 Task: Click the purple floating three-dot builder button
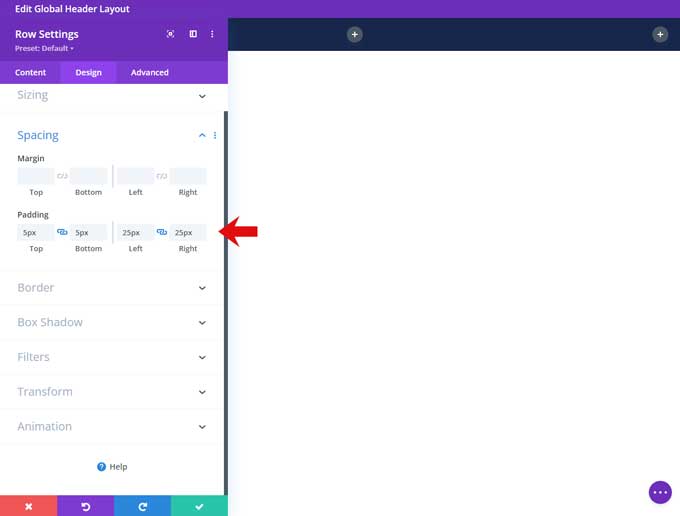[660, 492]
